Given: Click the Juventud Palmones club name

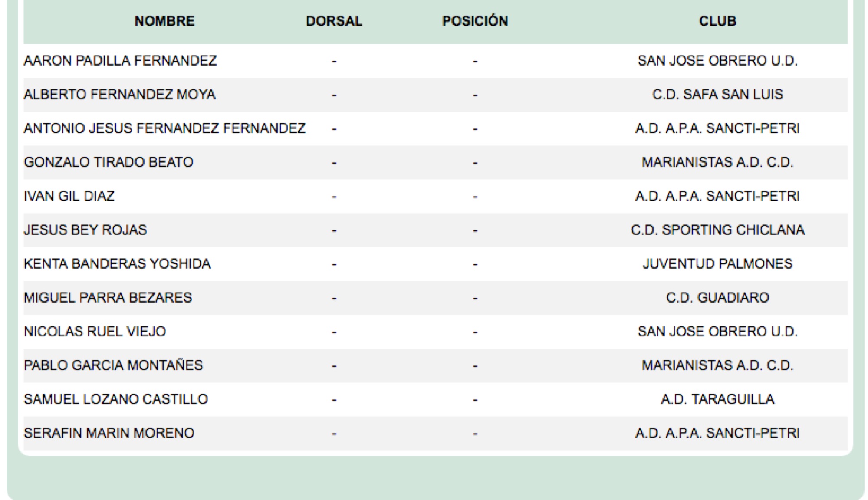Looking at the screenshot, I should pos(717,264).
